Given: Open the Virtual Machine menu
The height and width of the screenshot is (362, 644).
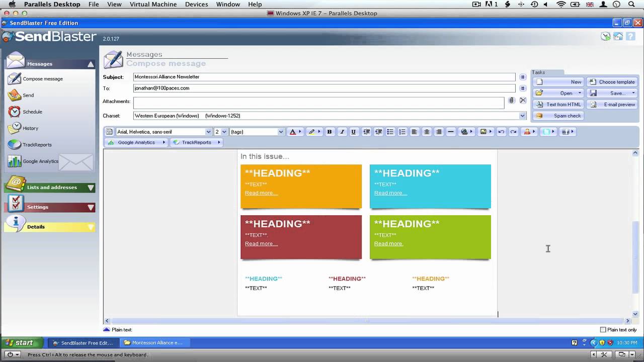Looking at the screenshot, I should coord(153,4).
